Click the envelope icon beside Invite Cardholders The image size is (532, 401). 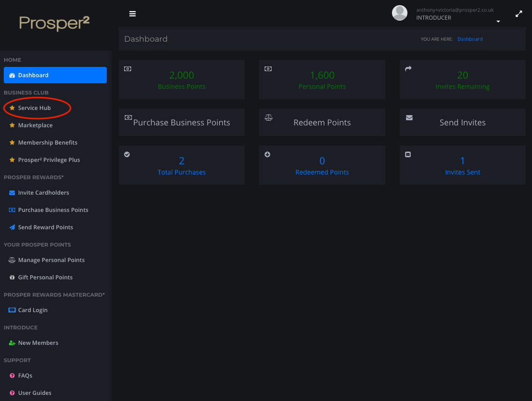pyautogui.click(x=12, y=192)
